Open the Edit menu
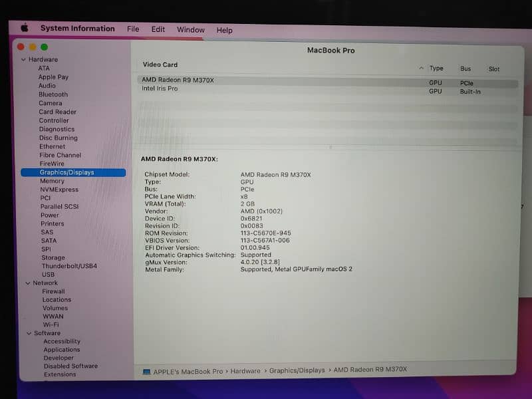The width and height of the screenshot is (532, 399). [158, 30]
